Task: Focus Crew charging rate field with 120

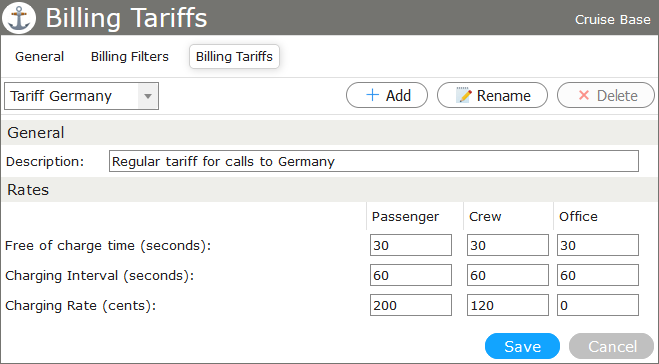Action: (508, 305)
